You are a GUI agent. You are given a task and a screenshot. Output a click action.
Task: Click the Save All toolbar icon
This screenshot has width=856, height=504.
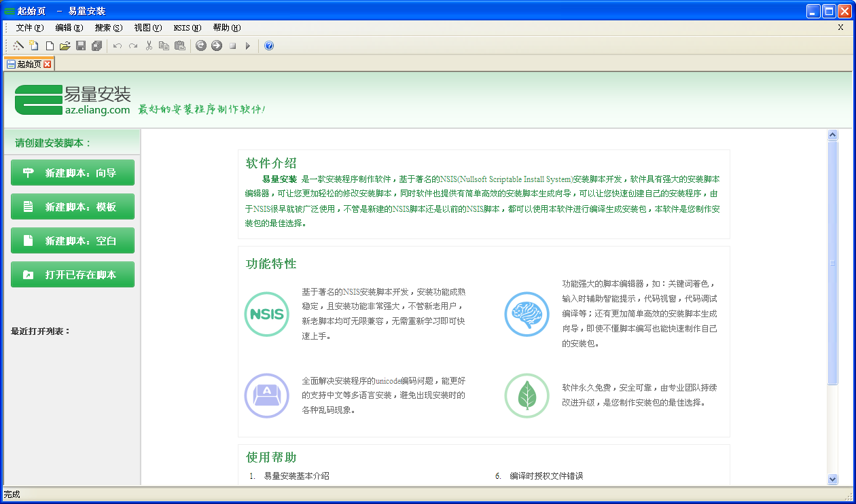tap(96, 46)
